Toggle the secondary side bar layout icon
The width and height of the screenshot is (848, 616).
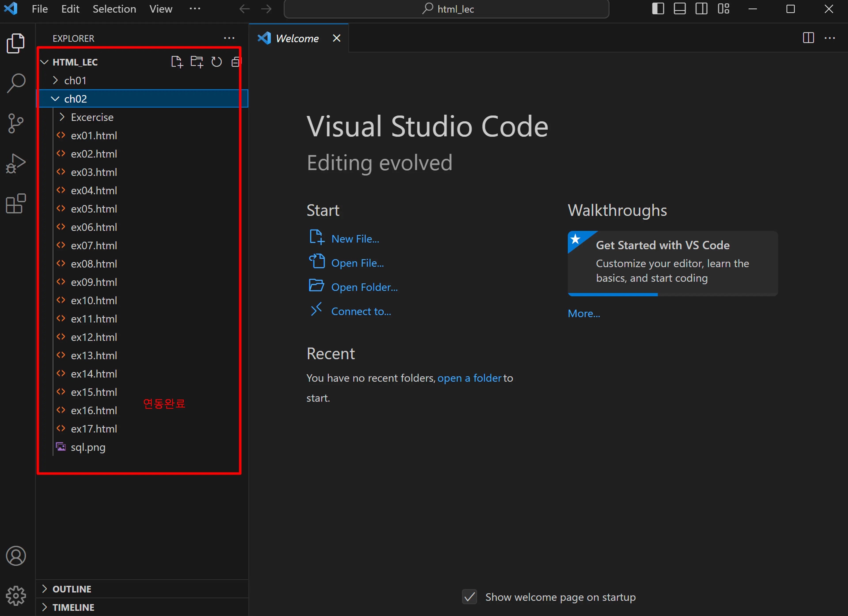tap(701, 9)
